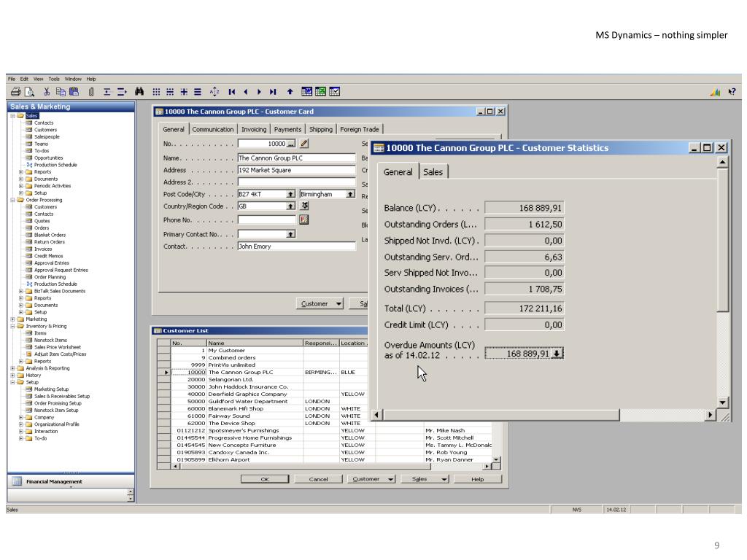Click the four-line Show All icon in the toolbar
Viewport: 747px width, 560px height.
pyautogui.click(x=198, y=92)
